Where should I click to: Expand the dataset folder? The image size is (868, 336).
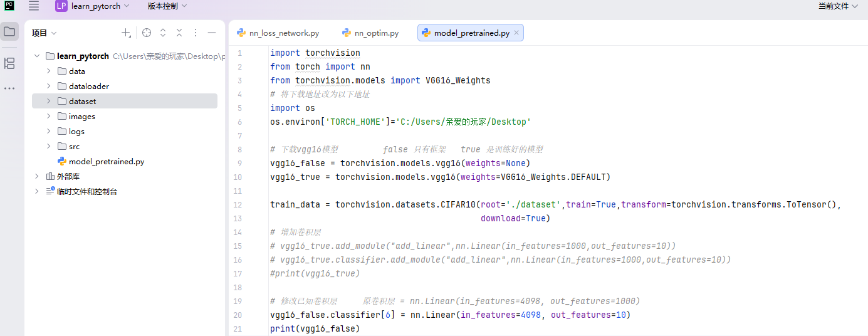49,101
